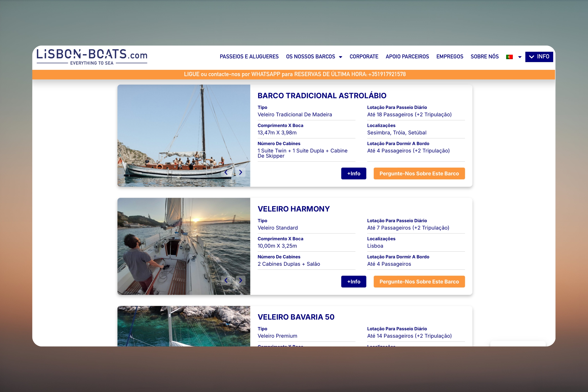Open the Sobre Nós page
Viewport: 588px width, 392px height.
pyautogui.click(x=485, y=57)
